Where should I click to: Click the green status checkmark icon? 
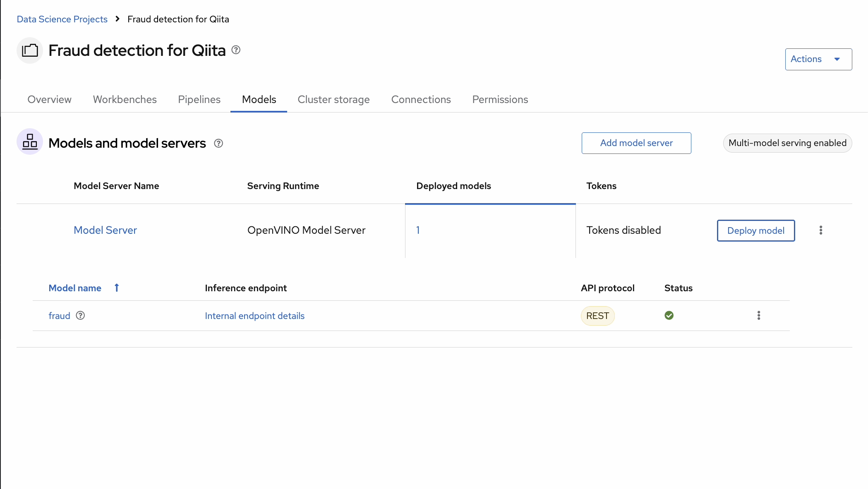tap(669, 316)
